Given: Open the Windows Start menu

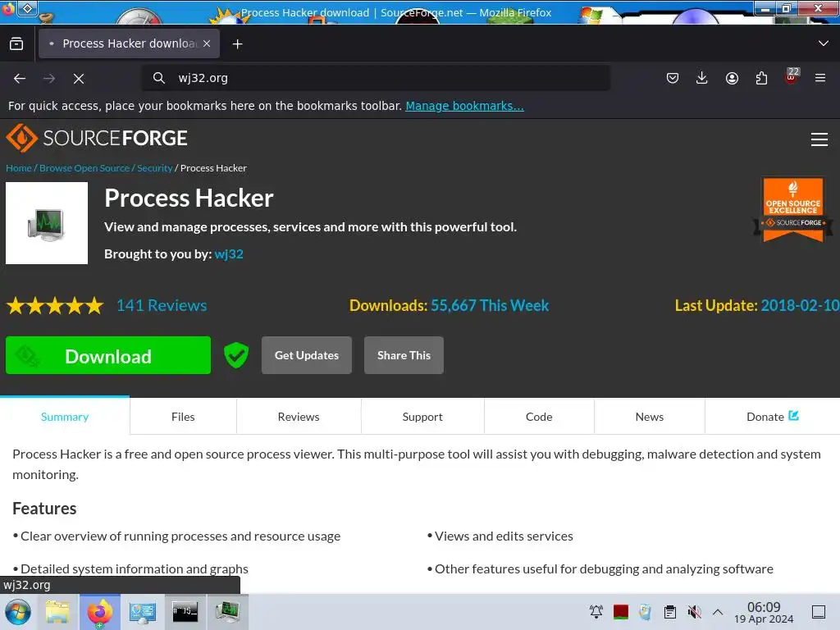Looking at the screenshot, I should click(x=18, y=612).
